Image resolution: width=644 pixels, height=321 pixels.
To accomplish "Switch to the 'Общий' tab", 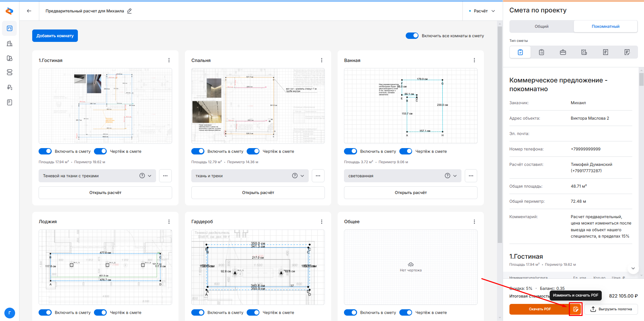I will pyautogui.click(x=541, y=26).
